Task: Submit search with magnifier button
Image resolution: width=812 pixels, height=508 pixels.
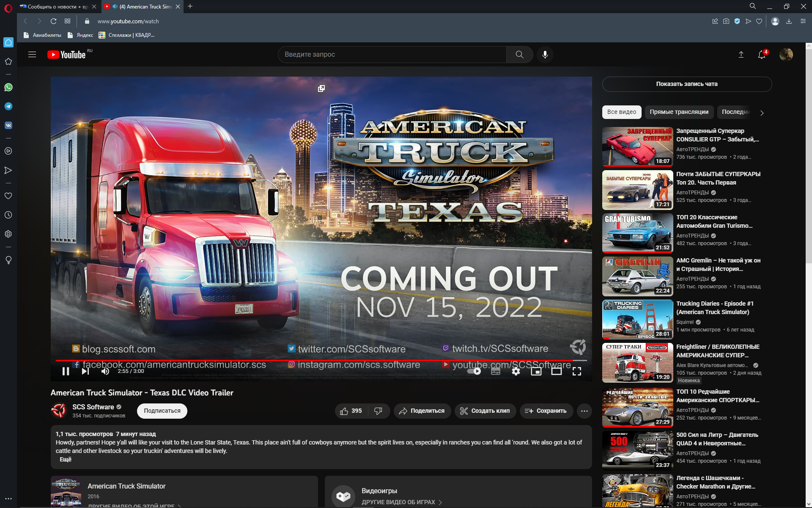Action: tap(519, 55)
